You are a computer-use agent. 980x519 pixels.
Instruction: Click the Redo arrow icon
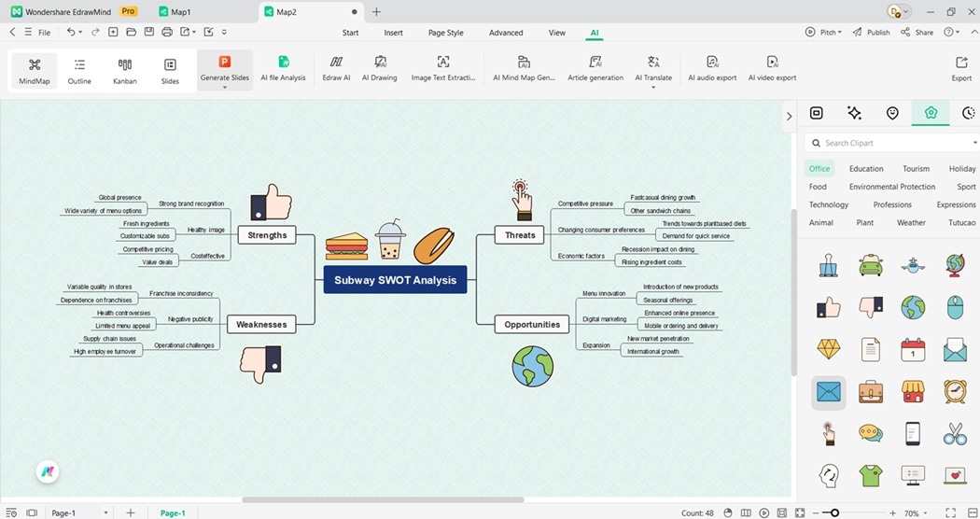pyautogui.click(x=95, y=32)
